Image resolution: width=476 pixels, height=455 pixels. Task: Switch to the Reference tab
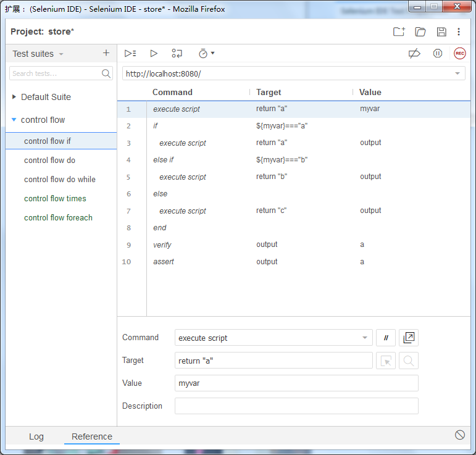(x=92, y=436)
